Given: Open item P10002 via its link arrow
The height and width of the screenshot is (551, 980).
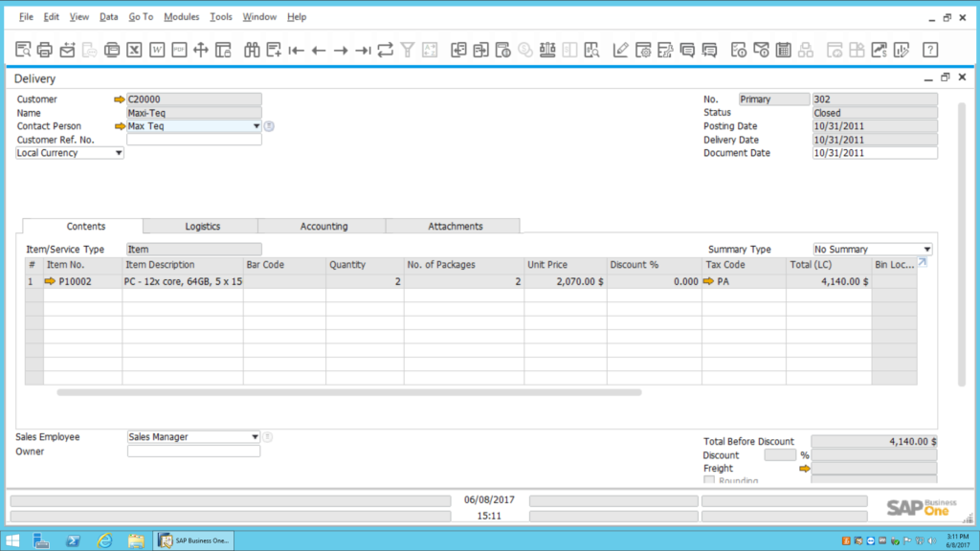Looking at the screenshot, I should pyautogui.click(x=50, y=282).
